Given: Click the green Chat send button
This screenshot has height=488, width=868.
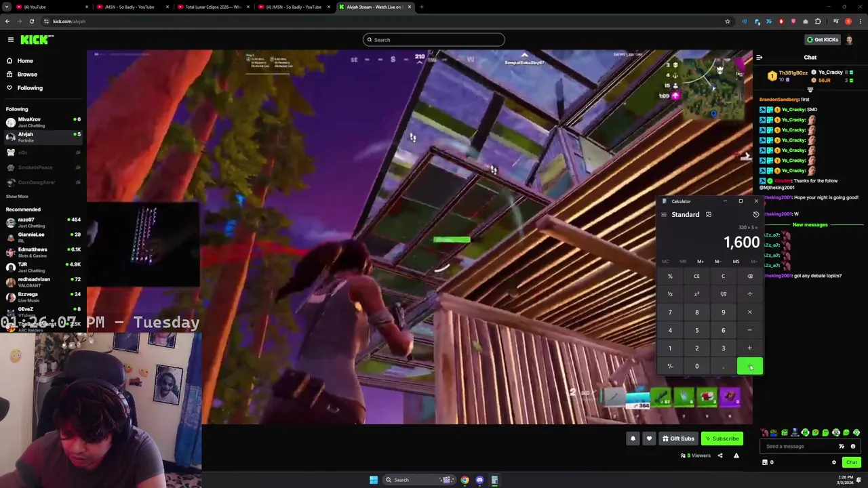Looking at the screenshot, I should point(852,462).
